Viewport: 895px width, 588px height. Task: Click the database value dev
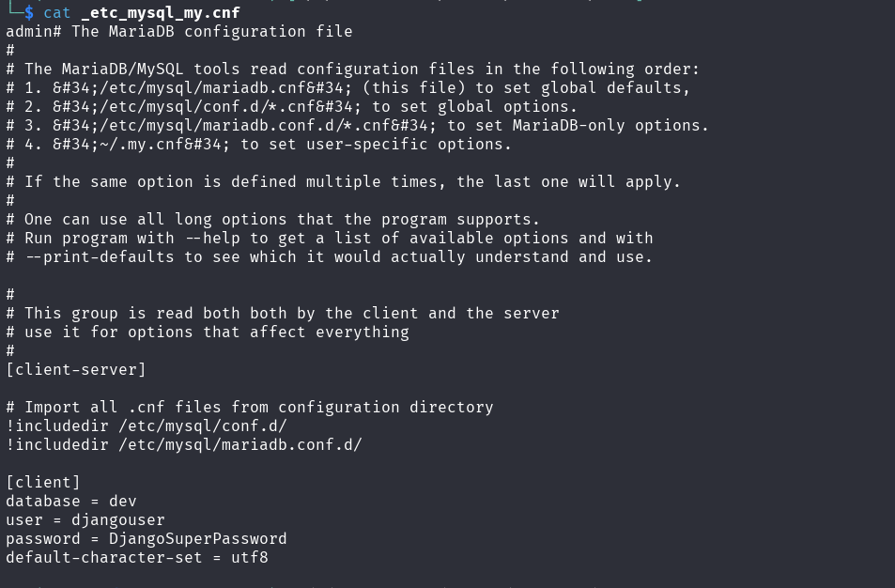pyautogui.click(x=122, y=501)
